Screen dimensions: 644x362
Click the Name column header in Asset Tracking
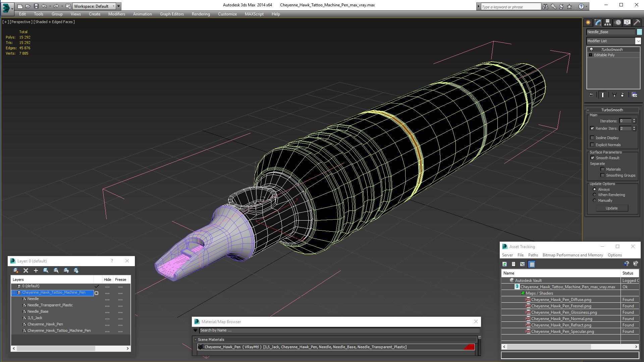(561, 273)
